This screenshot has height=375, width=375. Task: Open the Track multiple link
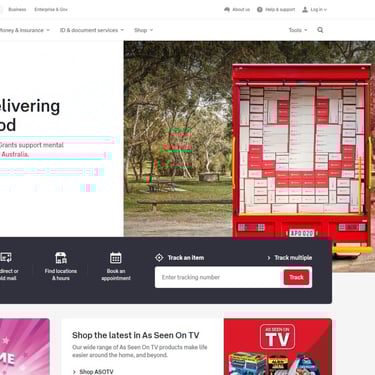[293, 258]
